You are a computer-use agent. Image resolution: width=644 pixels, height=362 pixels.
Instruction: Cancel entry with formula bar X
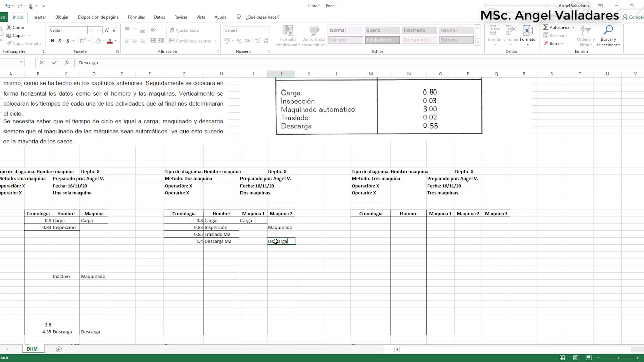coord(42,63)
